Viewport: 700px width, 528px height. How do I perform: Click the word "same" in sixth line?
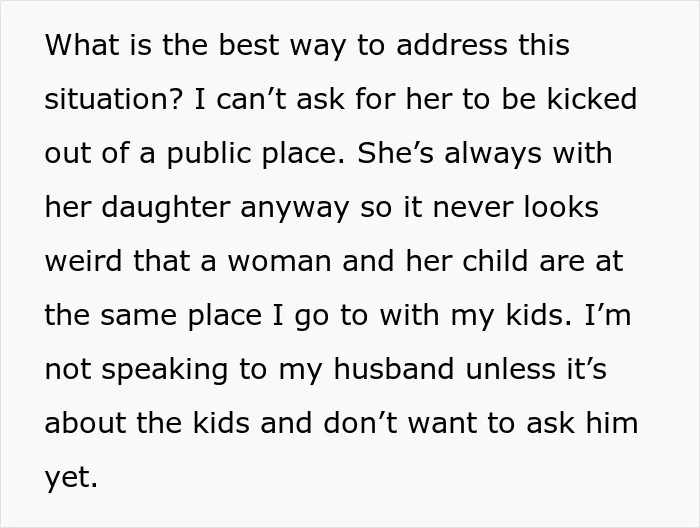138,315
